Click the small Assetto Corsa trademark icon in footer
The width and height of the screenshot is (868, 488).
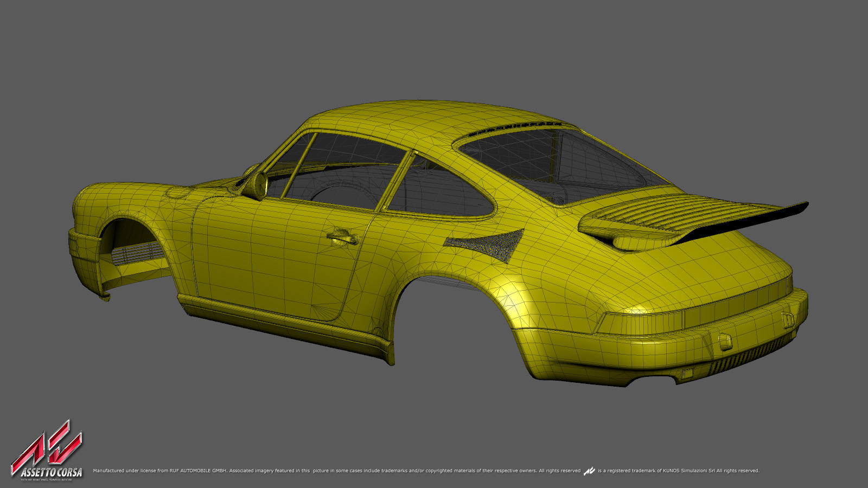pos(589,471)
